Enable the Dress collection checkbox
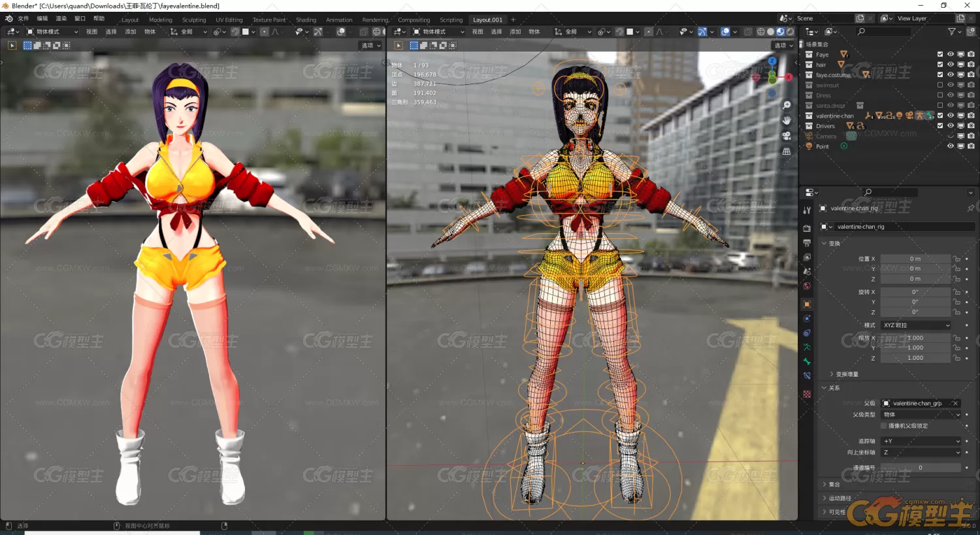The height and width of the screenshot is (535, 980). coord(940,95)
